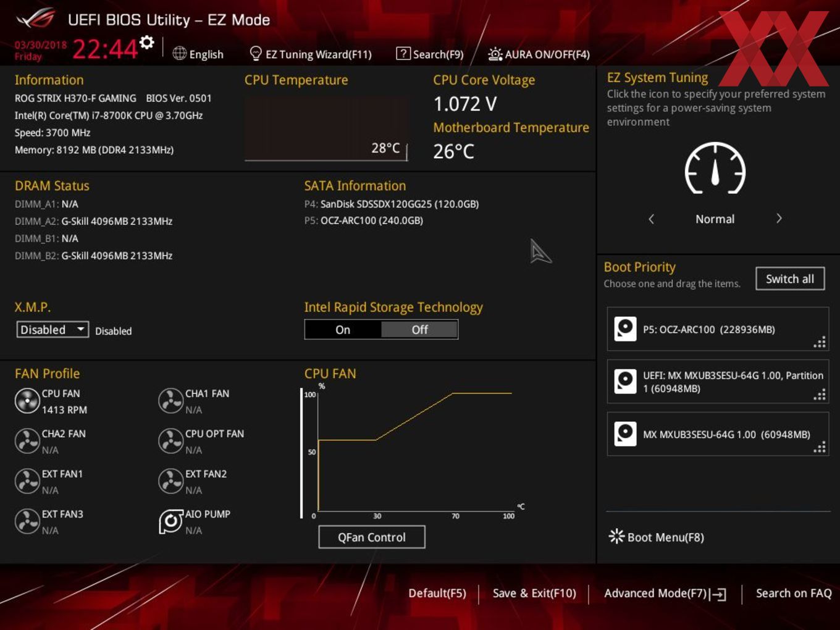Select the UEFI: MX MXUB3SESU-64G Partition 1 entry

pyautogui.click(x=718, y=381)
